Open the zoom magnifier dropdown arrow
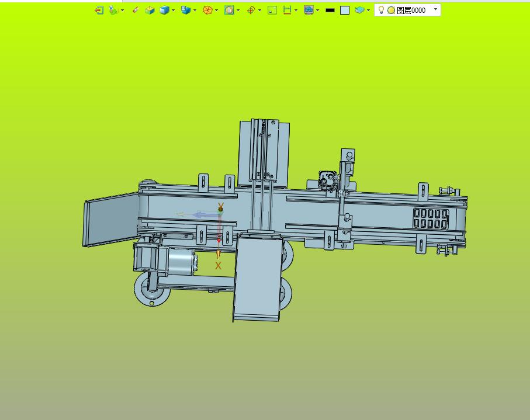The height and width of the screenshot is (420, 530). [238, 11]
